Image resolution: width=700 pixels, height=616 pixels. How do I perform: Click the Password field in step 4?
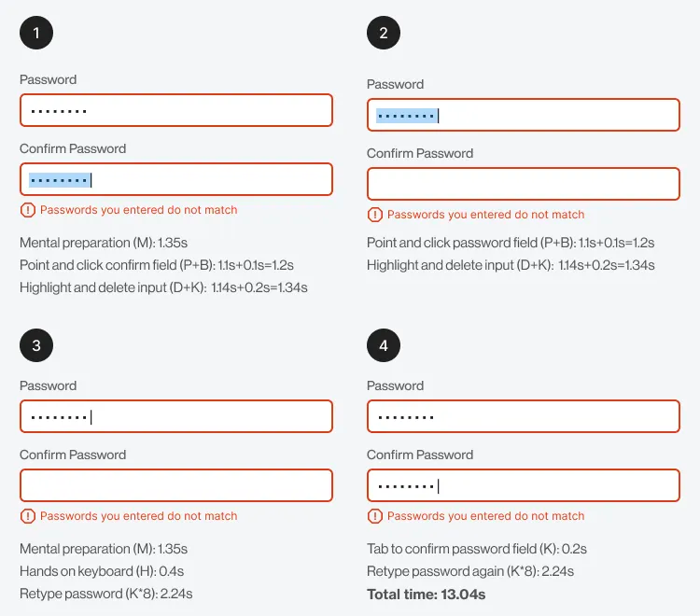click(523, 416)
